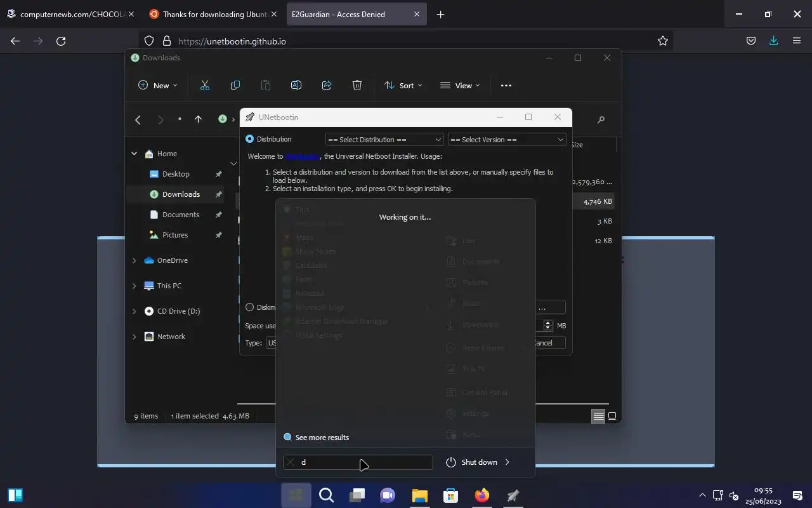Viewport: 812px width, 508px height.
Task: Reload the Firefox page
Action: (x=61, y=41)
